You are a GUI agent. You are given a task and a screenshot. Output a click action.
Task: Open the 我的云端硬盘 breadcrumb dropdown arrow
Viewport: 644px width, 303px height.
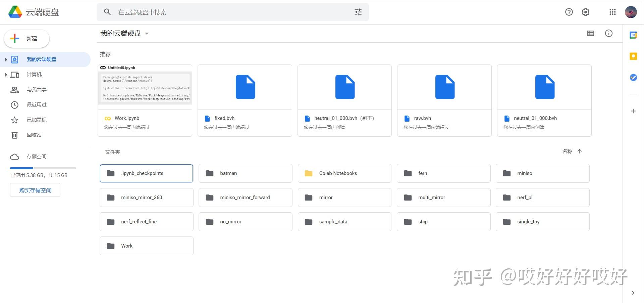pos(147,33)
